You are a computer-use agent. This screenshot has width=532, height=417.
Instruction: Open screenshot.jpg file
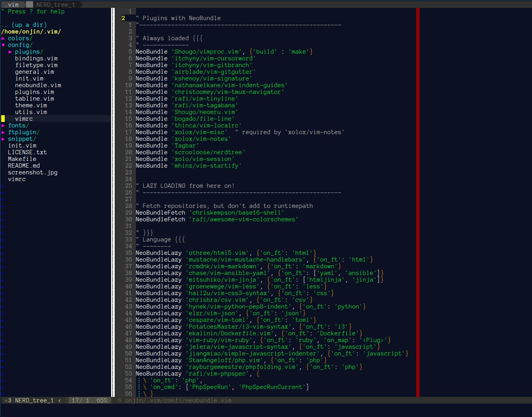pyautogui.click(x=33, y=172)
